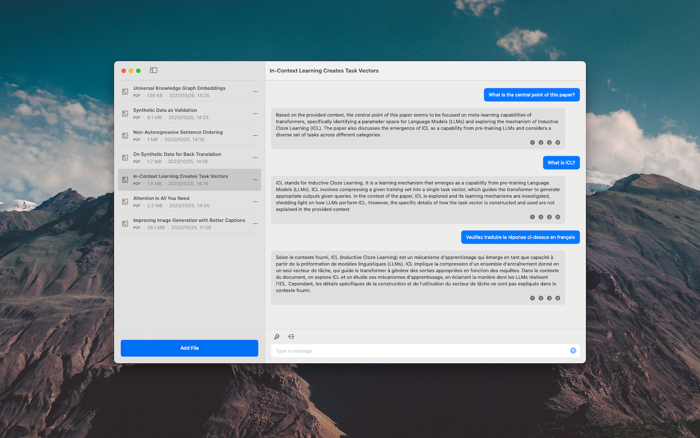Click second action icon under 'central point' reply
The height and width of the screenshot is (438, 700).
tap(541, 142)
